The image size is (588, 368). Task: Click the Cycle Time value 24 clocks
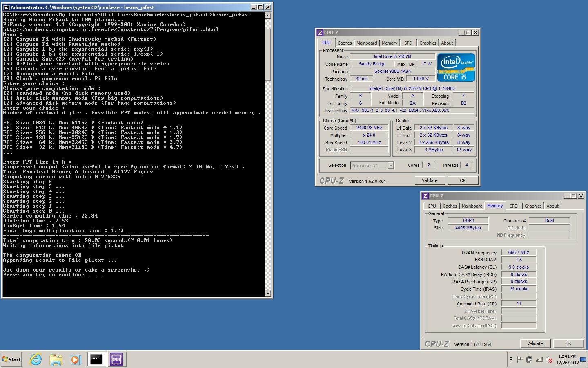519,289
